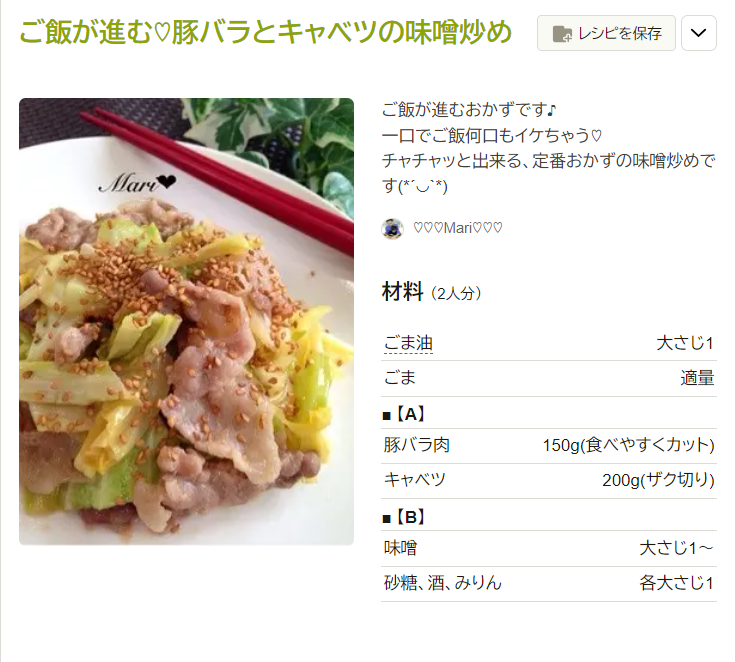The image size is (735, 662).
Task: Click the レシピを保存 button
Action: [x=606, y=33]
